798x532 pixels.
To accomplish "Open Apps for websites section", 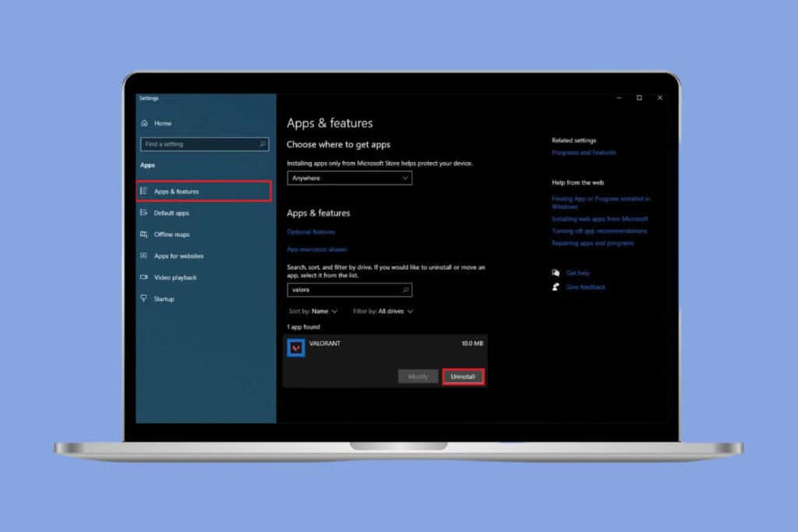I will [179, 255].
